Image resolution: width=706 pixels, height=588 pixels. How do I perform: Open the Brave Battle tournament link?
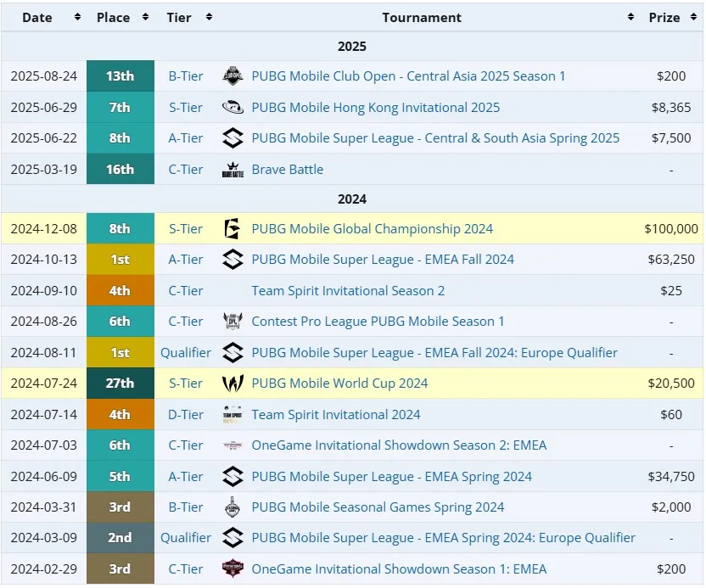tap(288, 170)
